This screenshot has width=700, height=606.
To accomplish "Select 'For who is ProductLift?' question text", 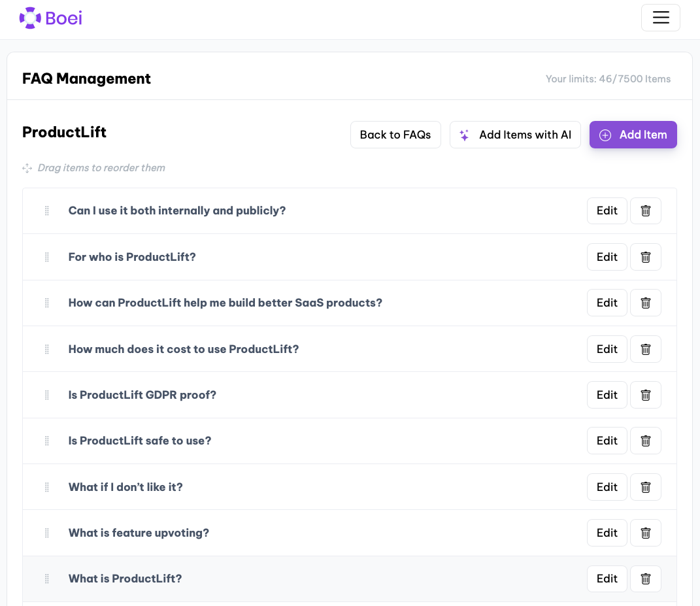I will 132,257.
